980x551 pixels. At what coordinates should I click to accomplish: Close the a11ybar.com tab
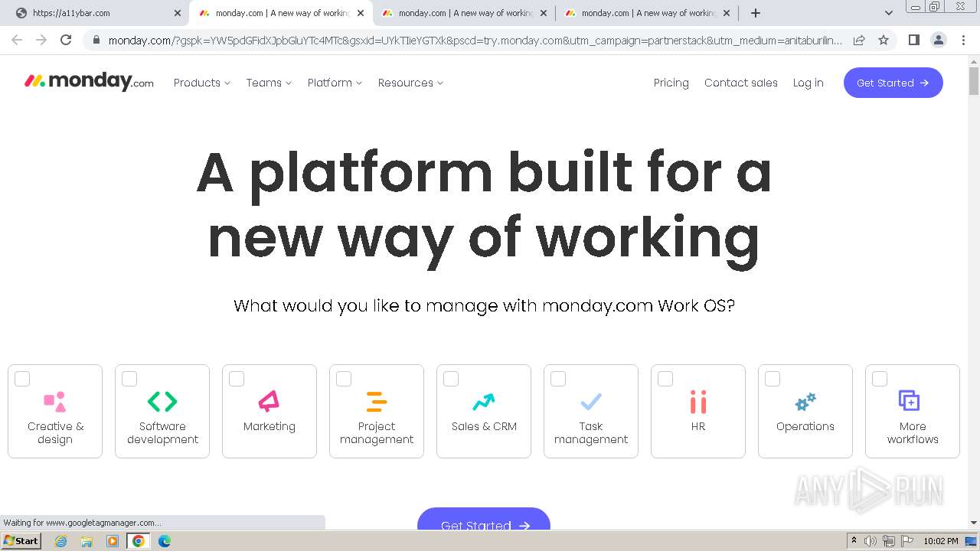pos(178,13)
